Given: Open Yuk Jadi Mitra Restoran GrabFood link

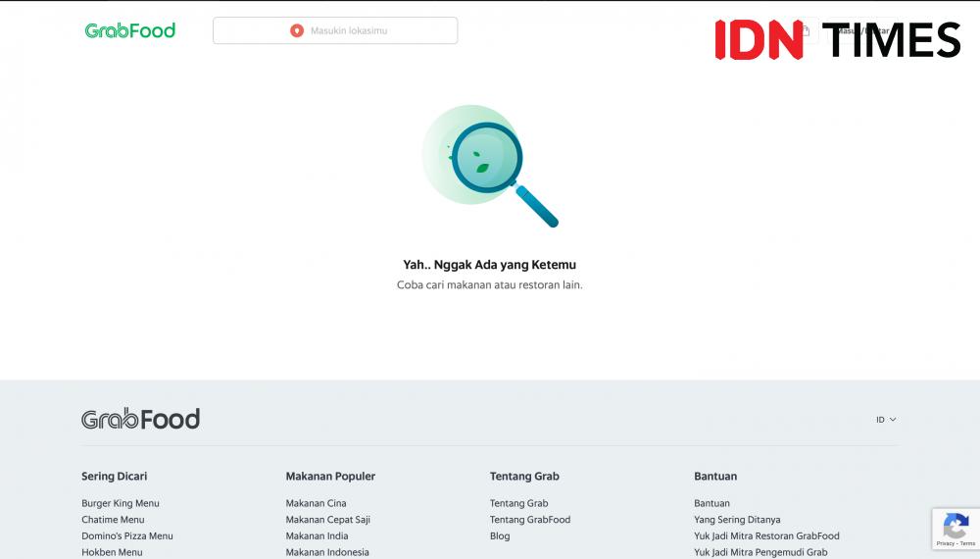Looking at the screenshot, I should coord(766,535).
